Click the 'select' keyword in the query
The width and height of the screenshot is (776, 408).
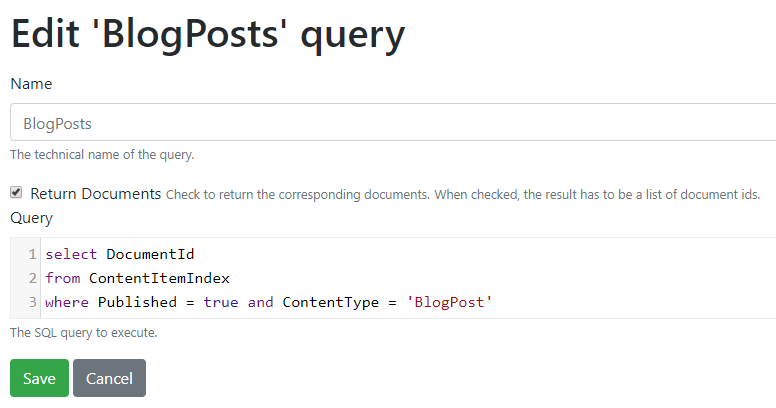pos(71,254)
